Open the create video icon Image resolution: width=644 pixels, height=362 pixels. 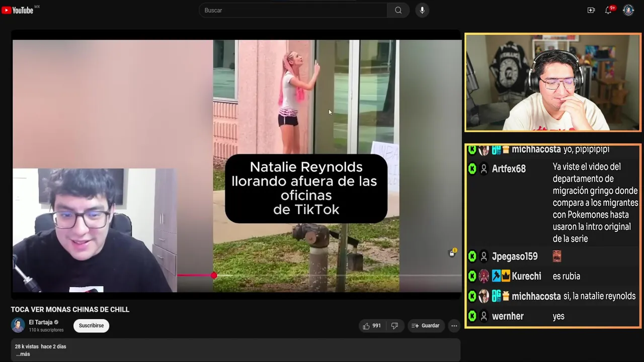[591, 10]
